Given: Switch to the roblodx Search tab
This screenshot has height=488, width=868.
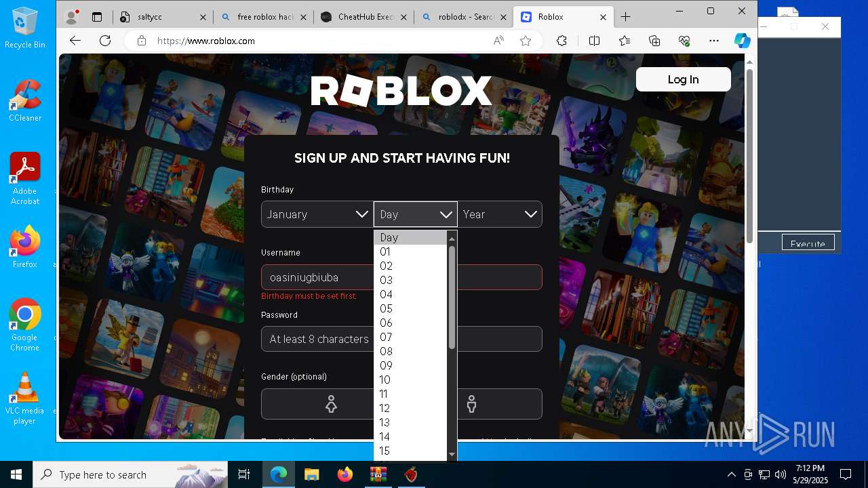Looking at the screenshot, I should point(464,17).
